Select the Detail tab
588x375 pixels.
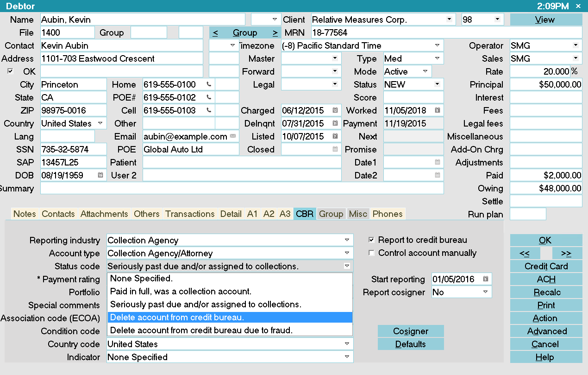pyautogui.click(x=231, y=214)
